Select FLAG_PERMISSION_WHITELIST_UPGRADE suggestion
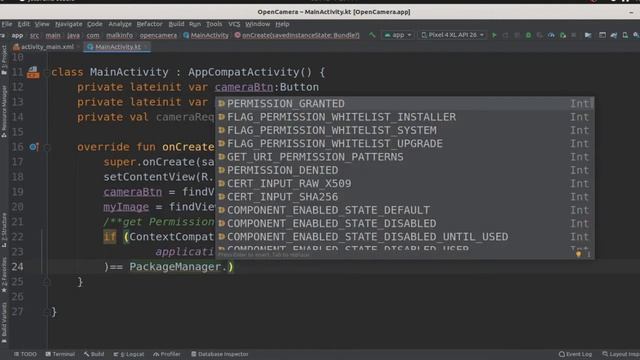The width and height of the screenshot is (640, 360). [x=404, y=144]
